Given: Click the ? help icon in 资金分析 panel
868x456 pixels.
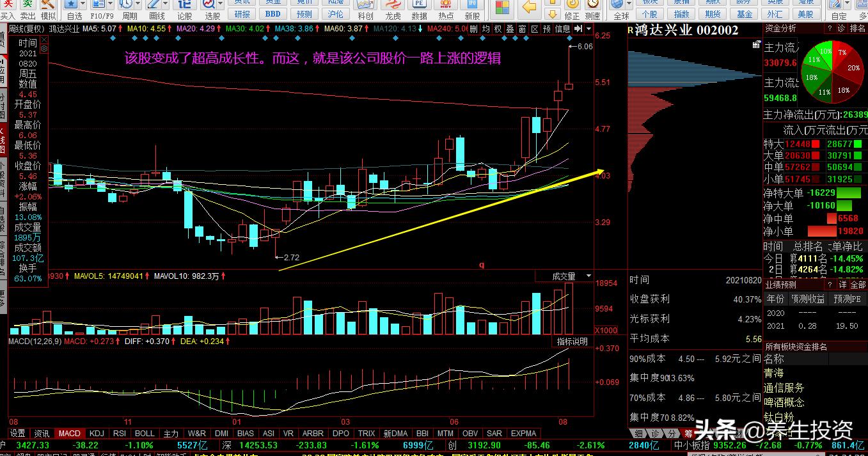Looking at the screenshot, I should [830, 28].
